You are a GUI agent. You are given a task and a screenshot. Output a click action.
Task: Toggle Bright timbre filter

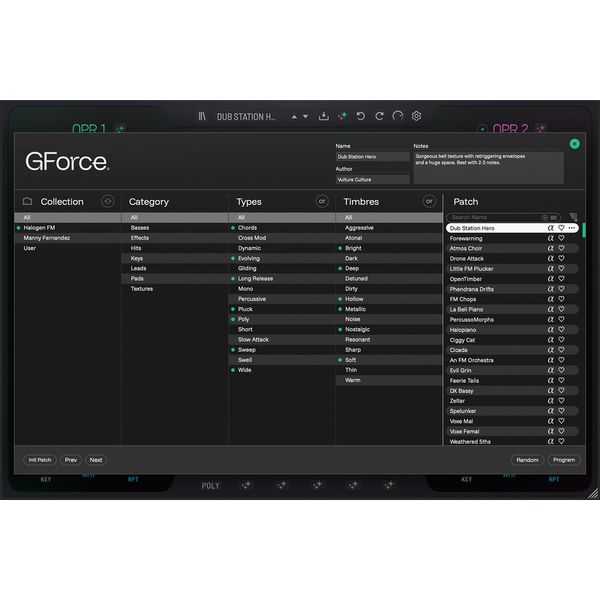click(389, 248)
